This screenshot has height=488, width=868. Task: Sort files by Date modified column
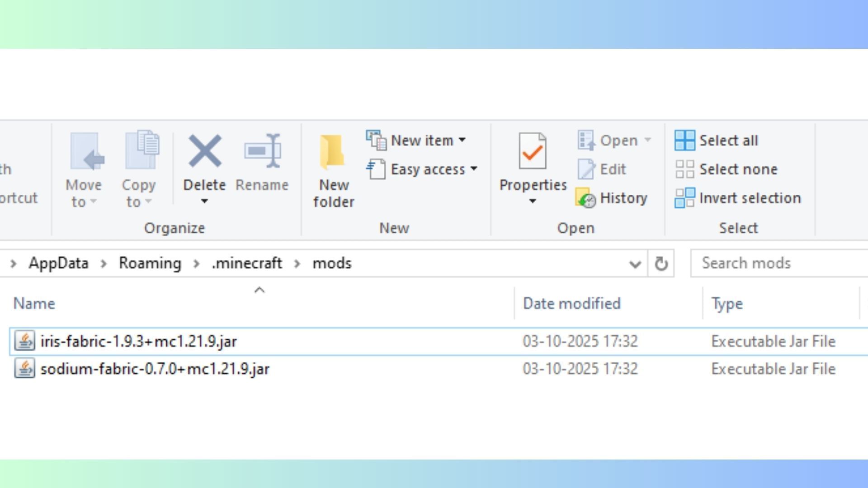tap(571, 304)
